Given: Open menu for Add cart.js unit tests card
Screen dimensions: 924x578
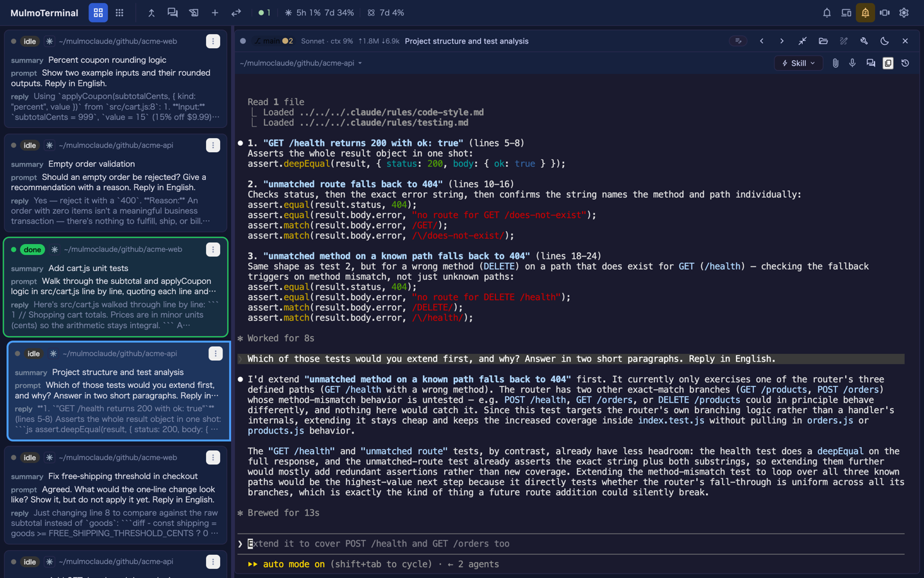Looking at the screenshot, I should 213,249.
